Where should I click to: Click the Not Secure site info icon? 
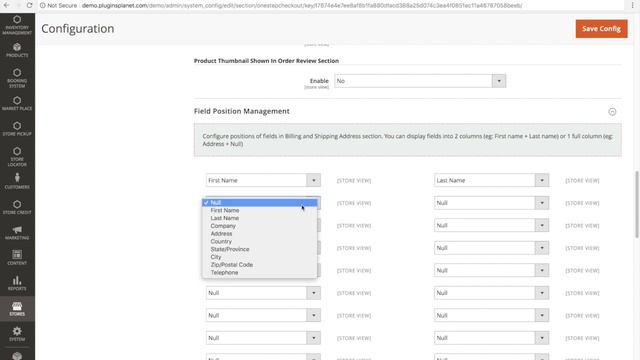point(43,5)
